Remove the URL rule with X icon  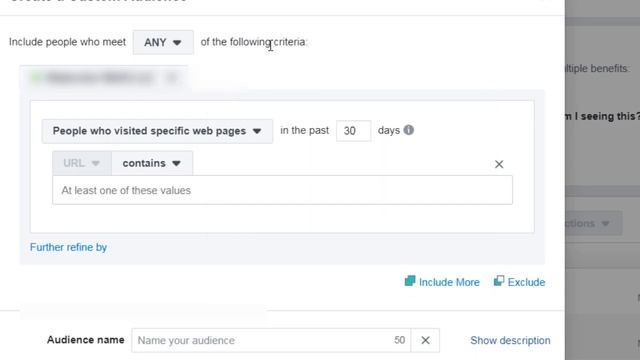(499, 164)
